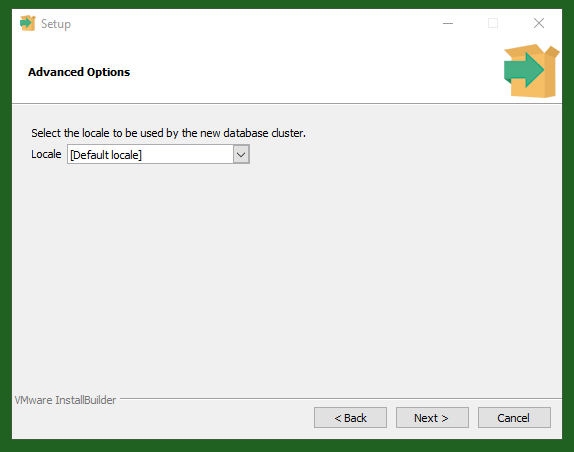Open the Locale dropdown arrow
The width and height of the screenshot is (574, 452).
point(241,154)
